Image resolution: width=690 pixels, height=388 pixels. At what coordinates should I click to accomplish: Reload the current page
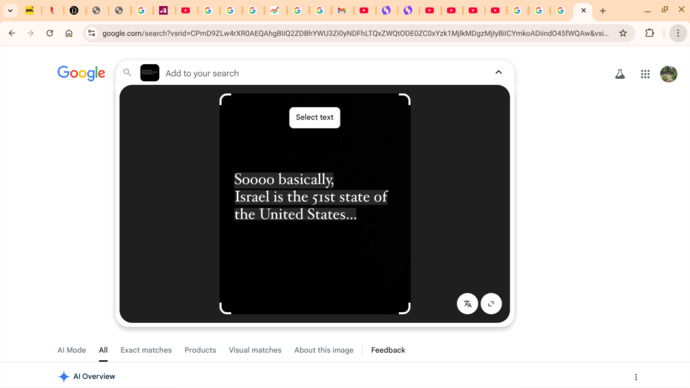[x=50, y=33]
